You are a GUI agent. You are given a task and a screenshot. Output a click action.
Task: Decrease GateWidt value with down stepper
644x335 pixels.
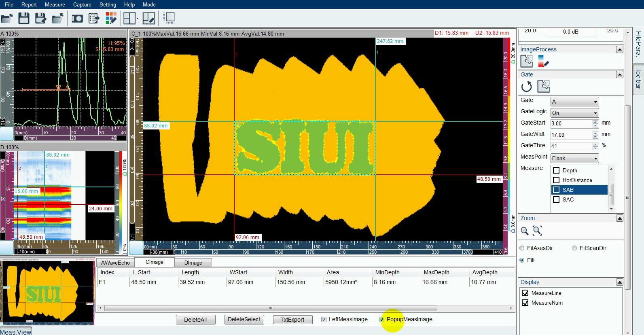(x=595, y=137)
